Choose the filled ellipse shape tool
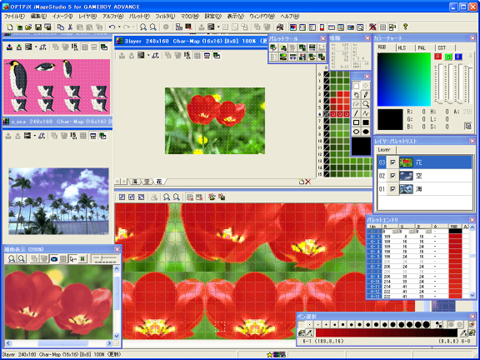This screenshot has height=360, width=480. pos(366,132)
